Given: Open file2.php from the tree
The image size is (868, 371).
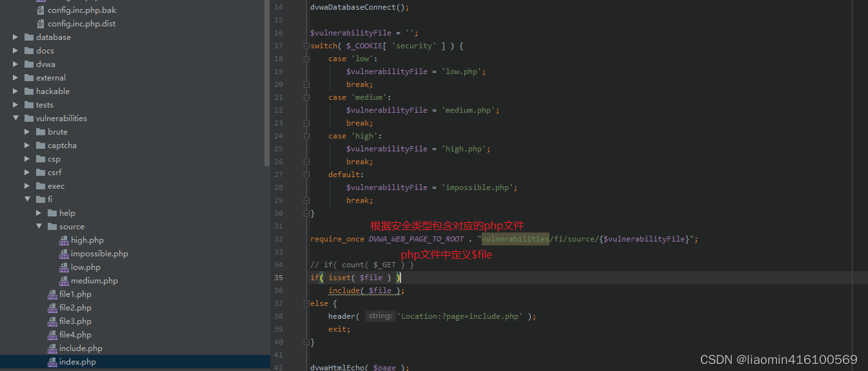Looking at the screenshot, I should (x=75, y=308).
